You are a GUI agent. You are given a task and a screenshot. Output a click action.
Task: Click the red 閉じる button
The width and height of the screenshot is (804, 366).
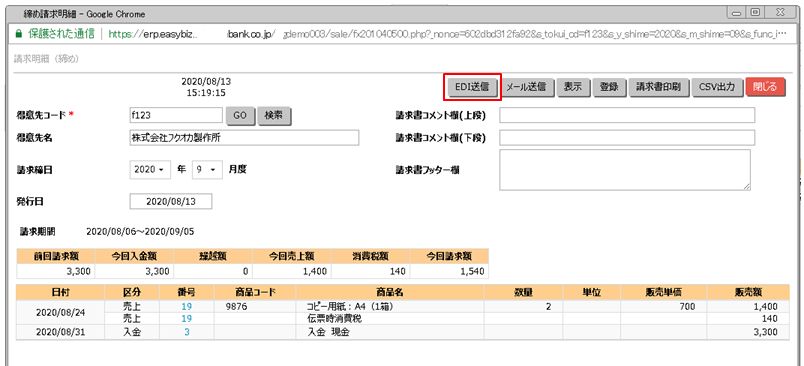click(x=766, y=87)
